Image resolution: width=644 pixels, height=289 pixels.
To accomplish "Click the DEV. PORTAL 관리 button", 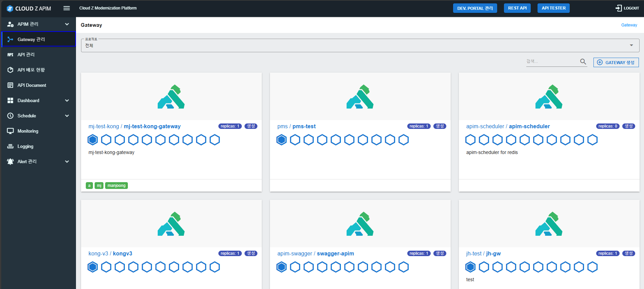I will click(x=475, y=8).
